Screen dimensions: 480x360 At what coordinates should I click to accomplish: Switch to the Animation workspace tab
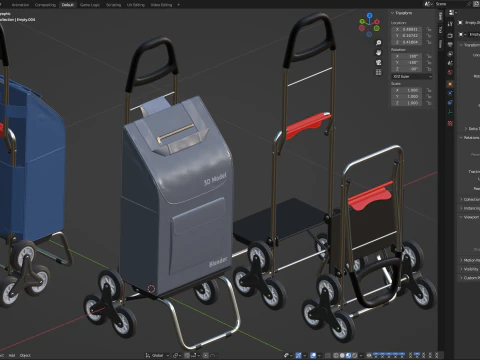[20, 5]
